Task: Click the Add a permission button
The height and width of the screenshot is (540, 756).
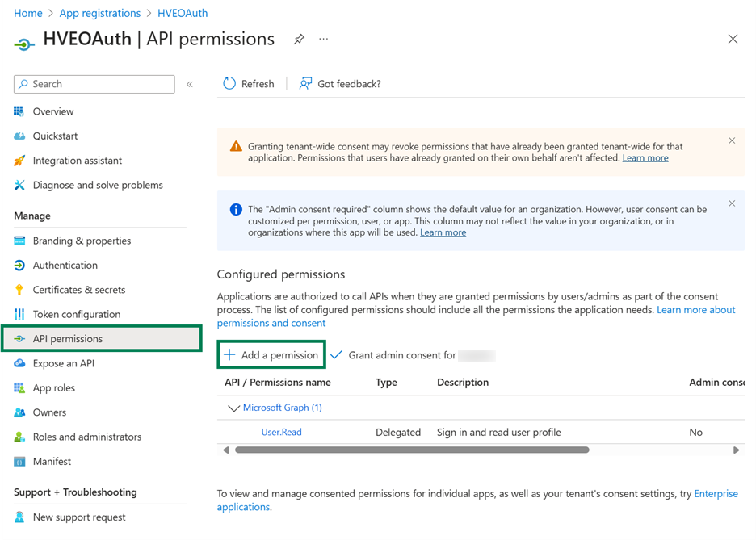Action: point(271,354)
